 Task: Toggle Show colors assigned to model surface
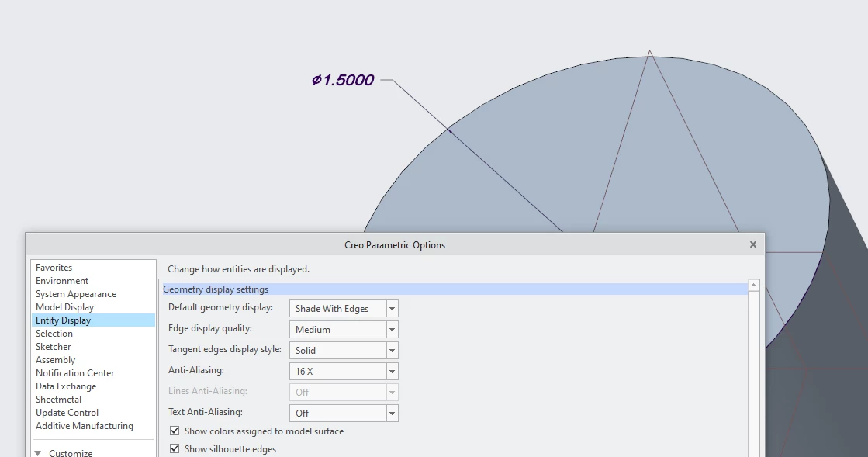pyautogui.click(x=175, y=431)
